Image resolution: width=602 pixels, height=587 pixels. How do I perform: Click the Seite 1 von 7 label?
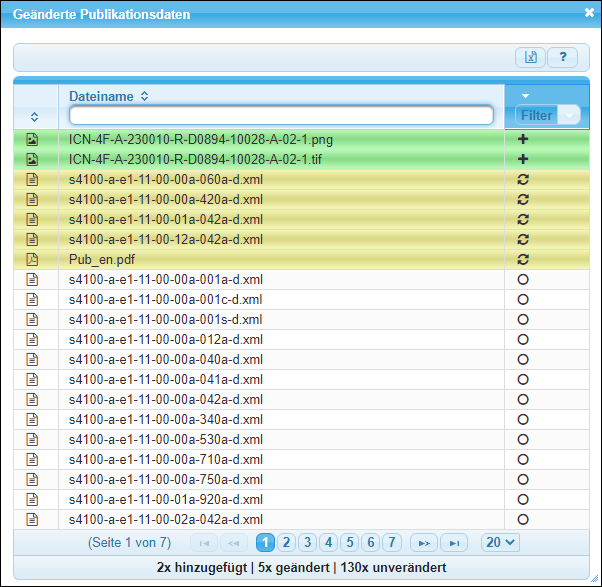point(129,542)
